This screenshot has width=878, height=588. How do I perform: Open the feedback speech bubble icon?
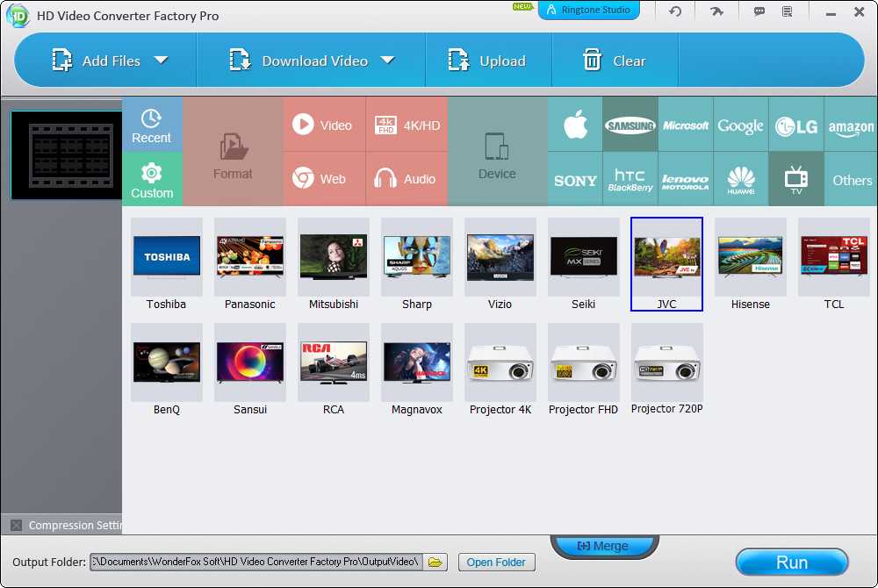click(x=759, y=12)
